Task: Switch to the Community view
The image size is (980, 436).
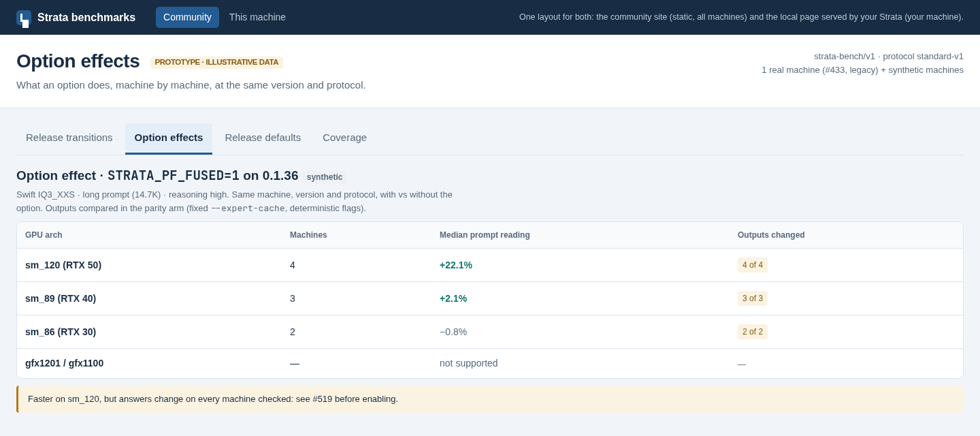Action: (187, 17)
